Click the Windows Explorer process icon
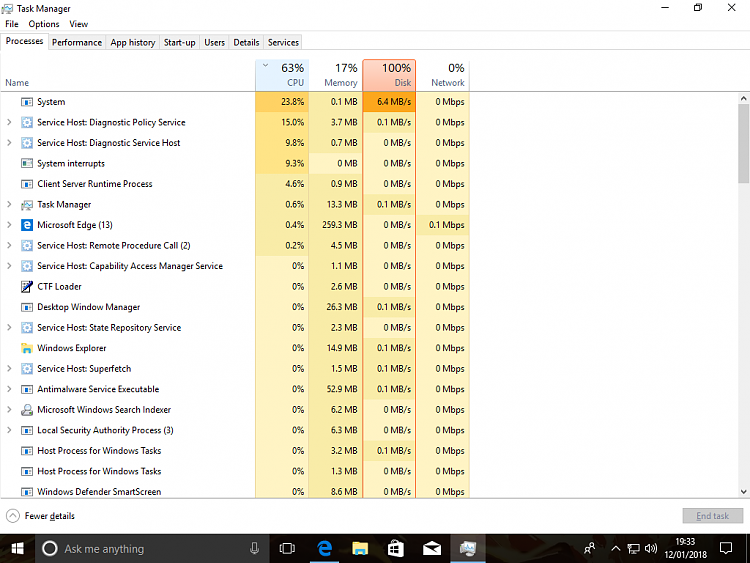Screen dimensions: 750x563 click(27, 348)
